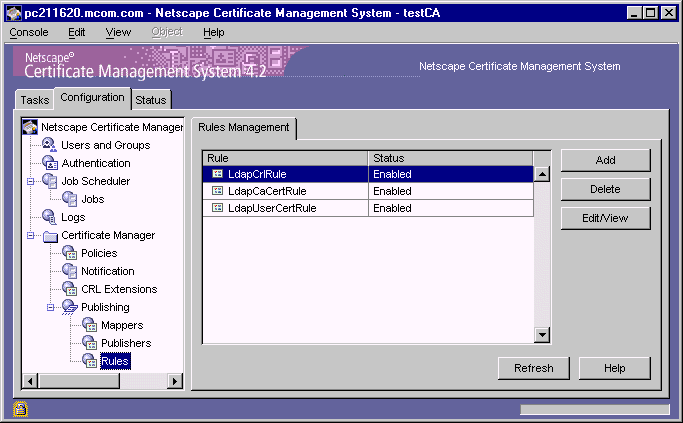Click the Netscape Certificate Manager root icon
Screen dimensions: 683x423
pyautogui.click(x=30, y=127)
